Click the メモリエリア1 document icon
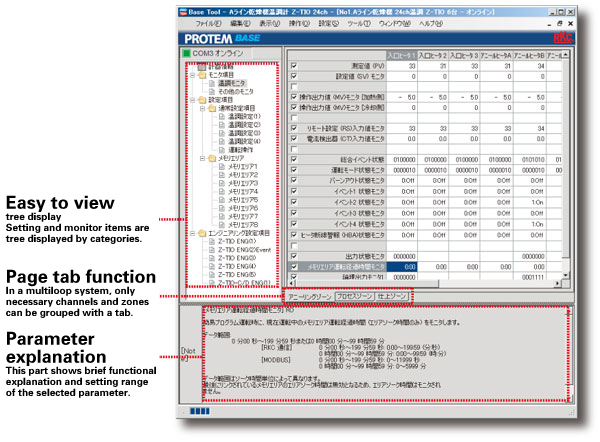600x442 pixels. tap(222, 167)
